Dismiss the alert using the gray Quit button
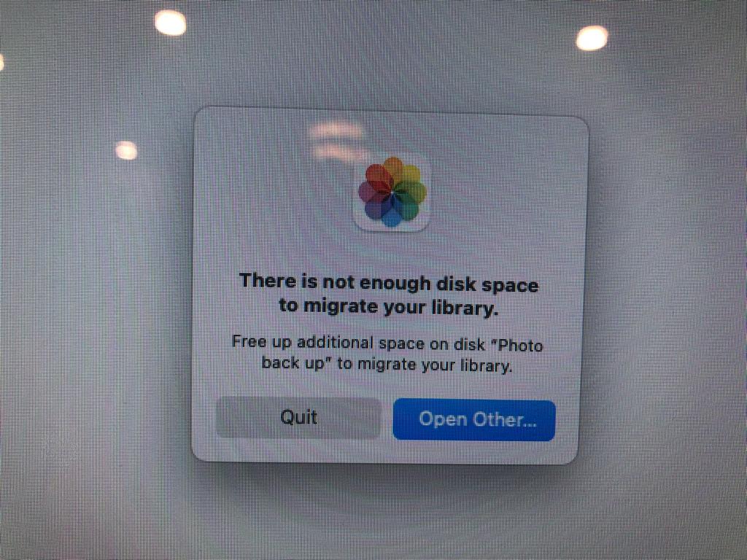This screenshot has width=747, height=560. click(x=298, y=418)
